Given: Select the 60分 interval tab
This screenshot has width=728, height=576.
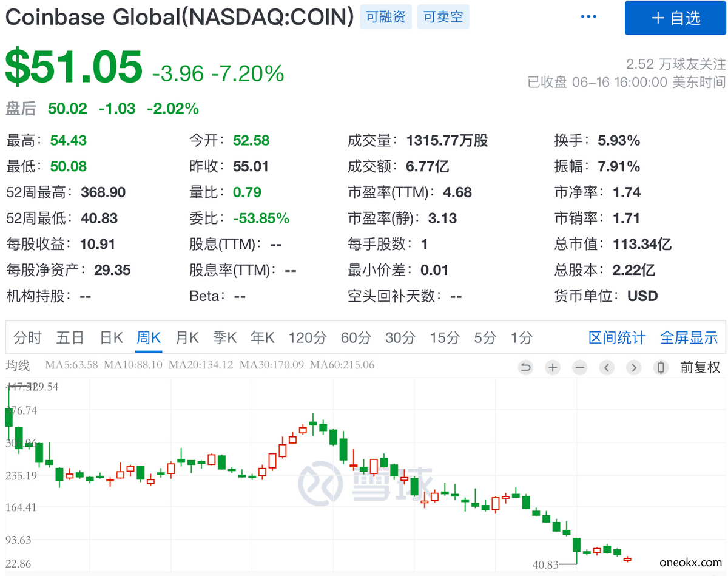Looking at the screenshot, I should tap(356, 337).
